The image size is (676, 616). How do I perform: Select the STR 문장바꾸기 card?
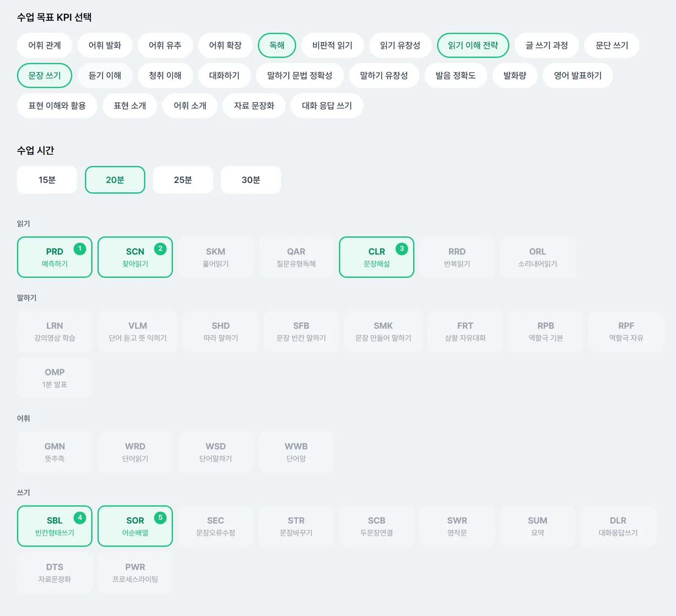point(296,526)
